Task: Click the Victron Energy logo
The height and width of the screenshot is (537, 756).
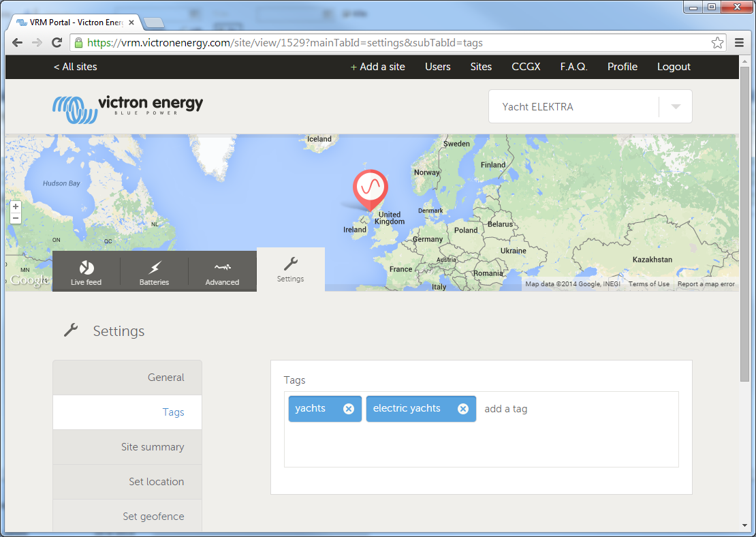Action: 128,107
